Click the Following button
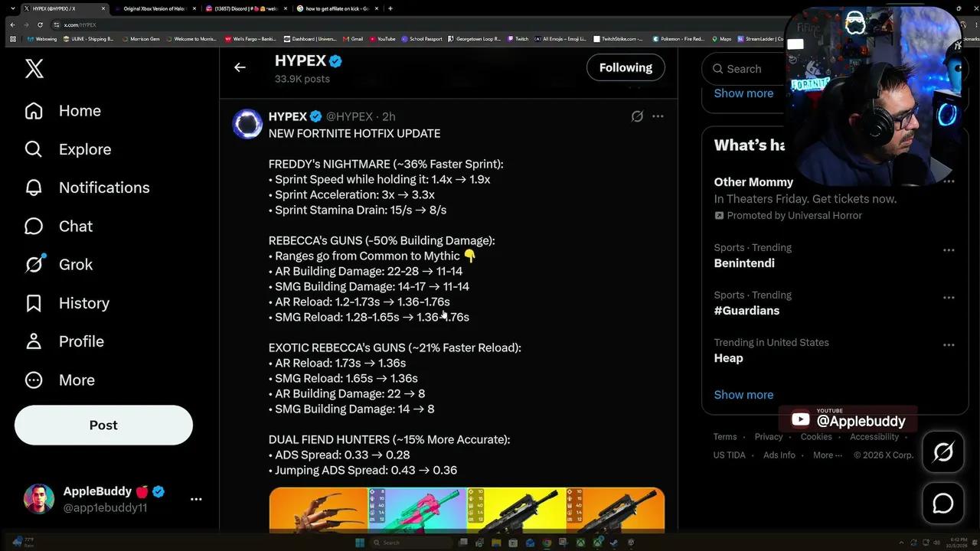This screenshot has width=980, height=551. coord(626,67)
